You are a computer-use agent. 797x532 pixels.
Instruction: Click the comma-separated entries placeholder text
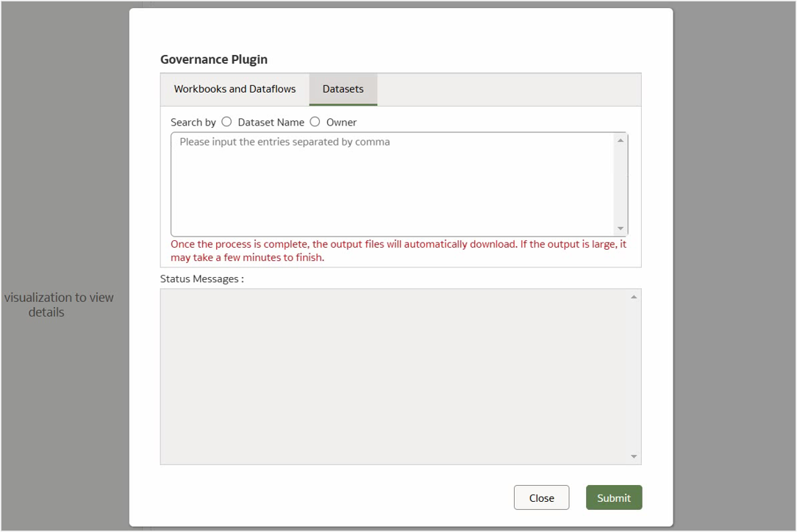tap(282, 141)
